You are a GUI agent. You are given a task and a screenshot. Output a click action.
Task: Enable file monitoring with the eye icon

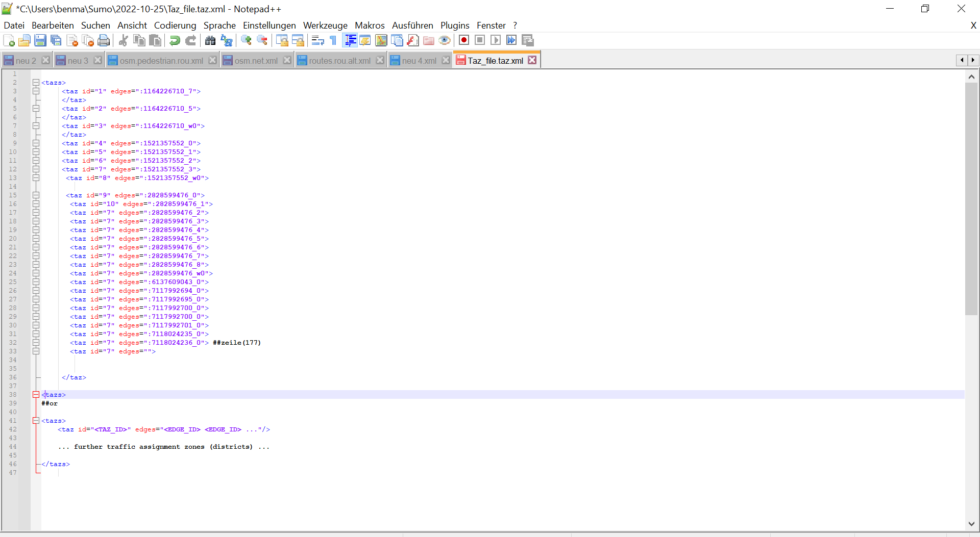445,40
